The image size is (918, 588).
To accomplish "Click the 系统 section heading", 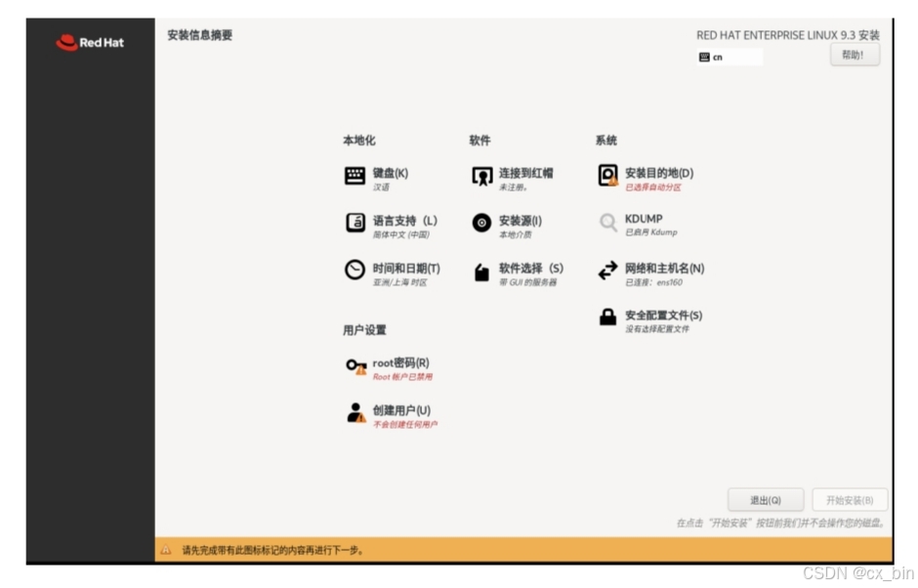I will pos(605,141).
